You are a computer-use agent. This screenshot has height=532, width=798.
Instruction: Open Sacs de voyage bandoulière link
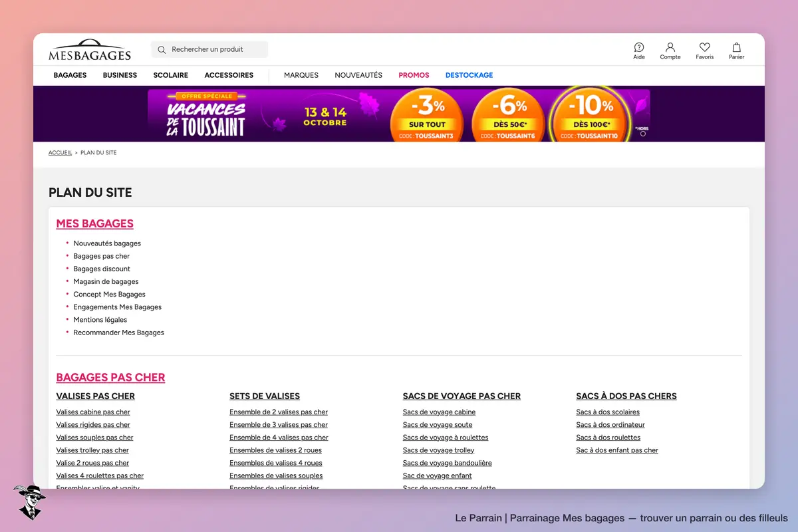tap(448, 463)
